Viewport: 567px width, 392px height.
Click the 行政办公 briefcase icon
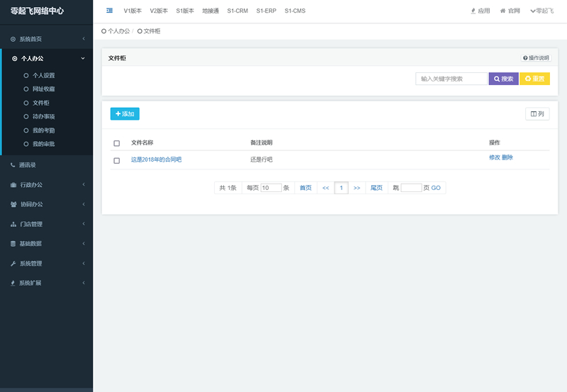tap(13, 185)
